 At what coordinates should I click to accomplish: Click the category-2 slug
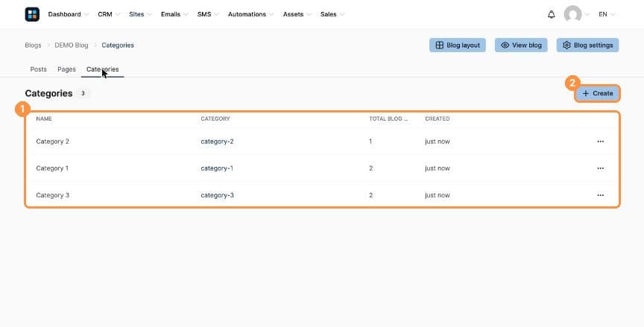pyautogui.click(x=217, y=142)
